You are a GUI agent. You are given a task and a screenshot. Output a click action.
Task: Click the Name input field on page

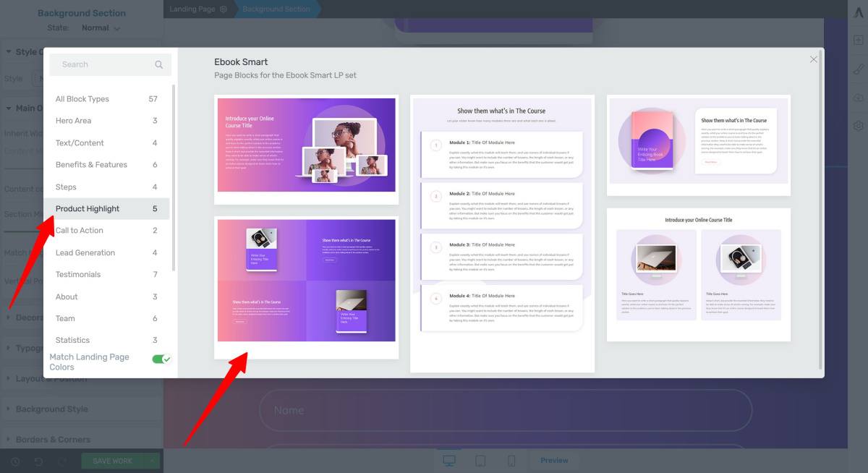click(x=506, y=410)
